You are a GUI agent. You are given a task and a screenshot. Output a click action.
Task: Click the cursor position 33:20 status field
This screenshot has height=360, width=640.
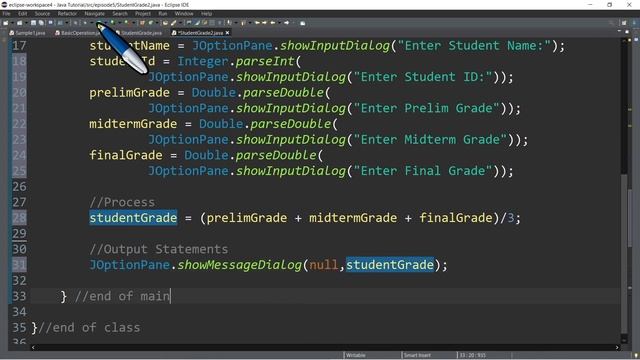(472, 355)
